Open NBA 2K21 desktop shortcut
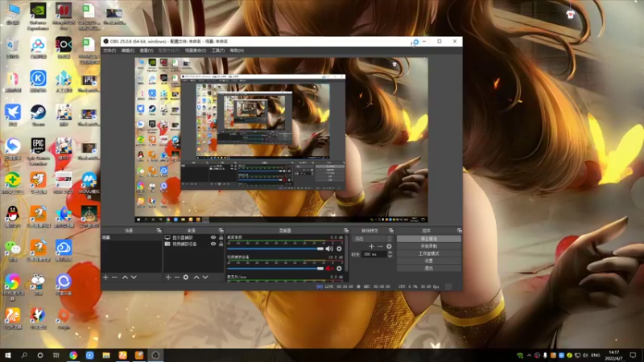This screenshot has height=362, width=644. tap(64, 183)
